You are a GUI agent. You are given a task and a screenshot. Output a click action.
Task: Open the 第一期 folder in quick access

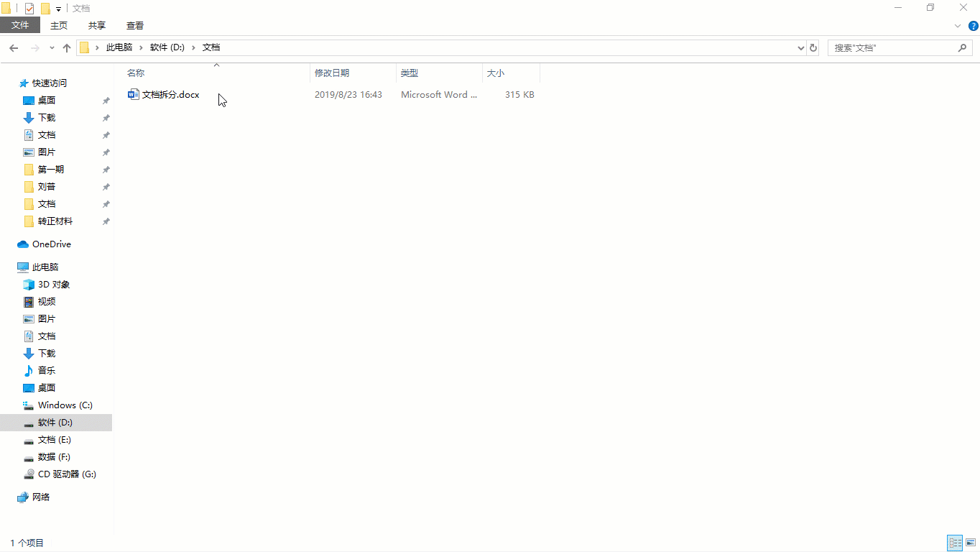click(x=51, y=170)
